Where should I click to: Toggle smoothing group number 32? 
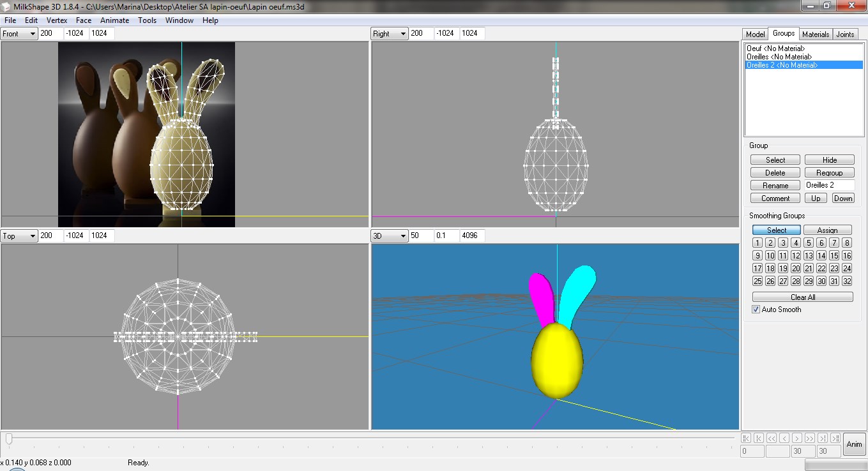pyautogui.click(x=847, y=281)
